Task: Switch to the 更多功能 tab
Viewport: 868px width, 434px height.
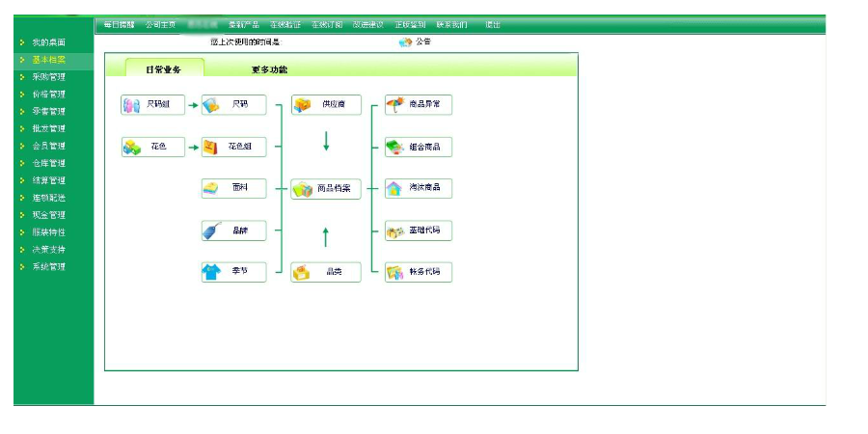Action: tap(269, 70)
